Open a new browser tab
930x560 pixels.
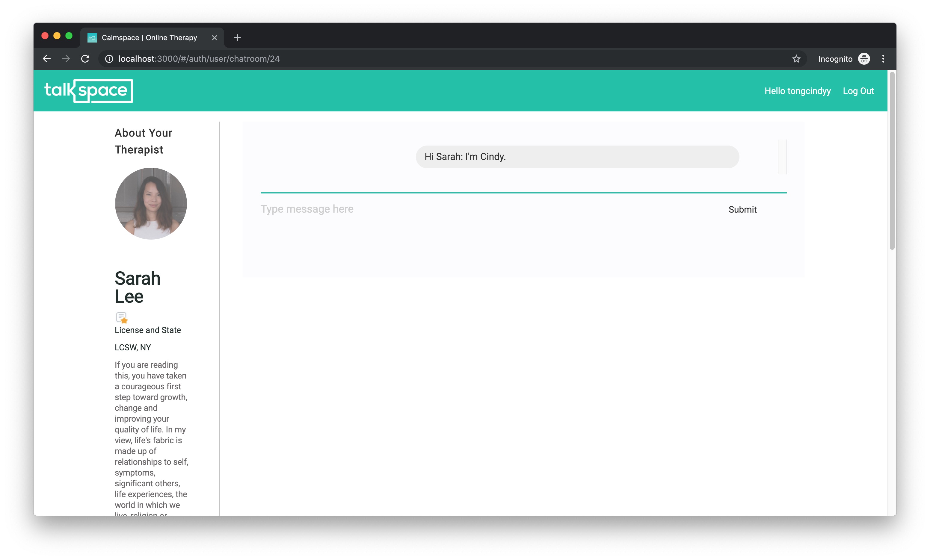[x=237, y=38]
